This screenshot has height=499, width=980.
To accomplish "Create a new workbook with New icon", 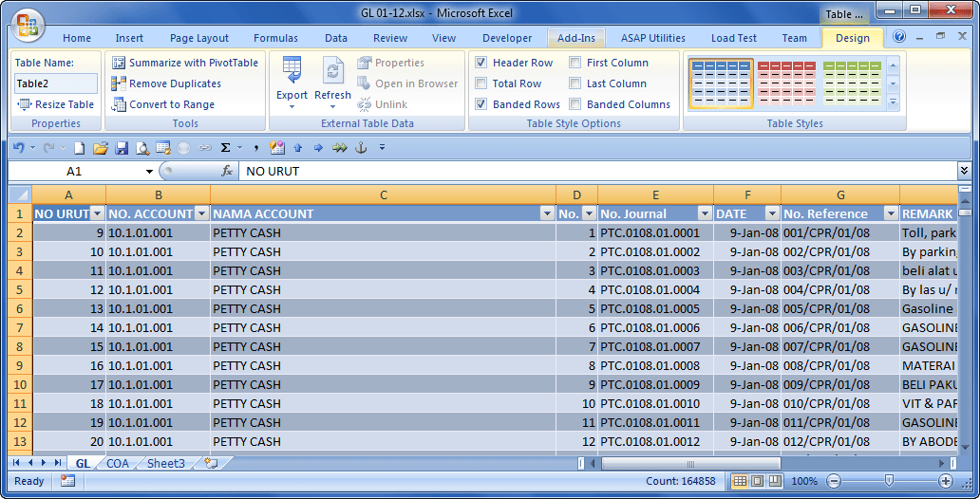I will pyautogui.click(x=80, y=148).
